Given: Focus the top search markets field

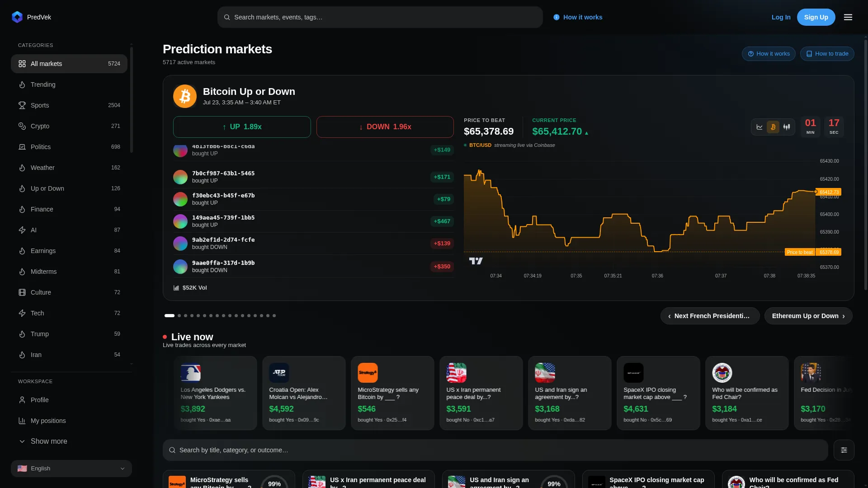Looking at the screenshot, I should tap(380, 17).
